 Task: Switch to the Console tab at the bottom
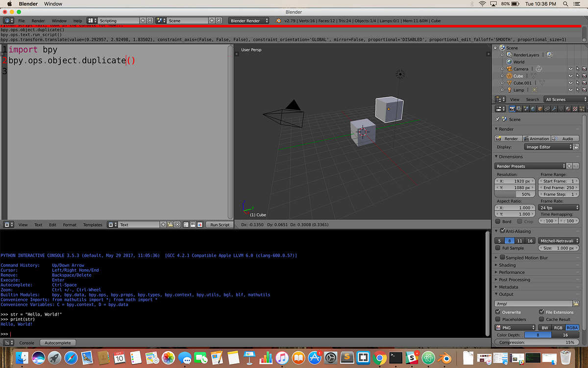26,342
